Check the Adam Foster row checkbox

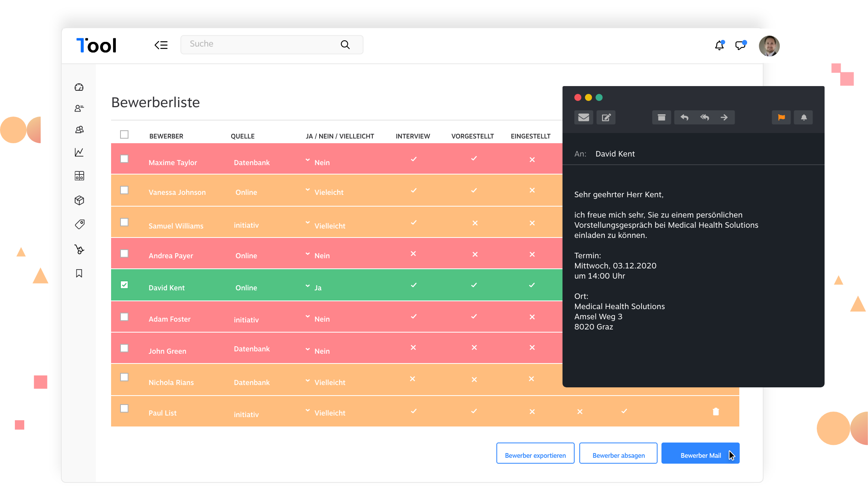(x=124, y=317)
